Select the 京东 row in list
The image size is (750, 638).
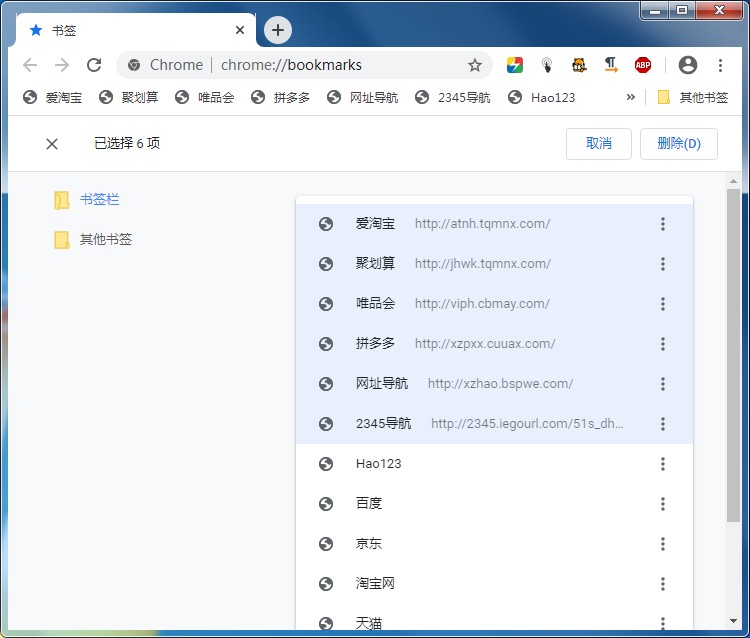(494, 544)
